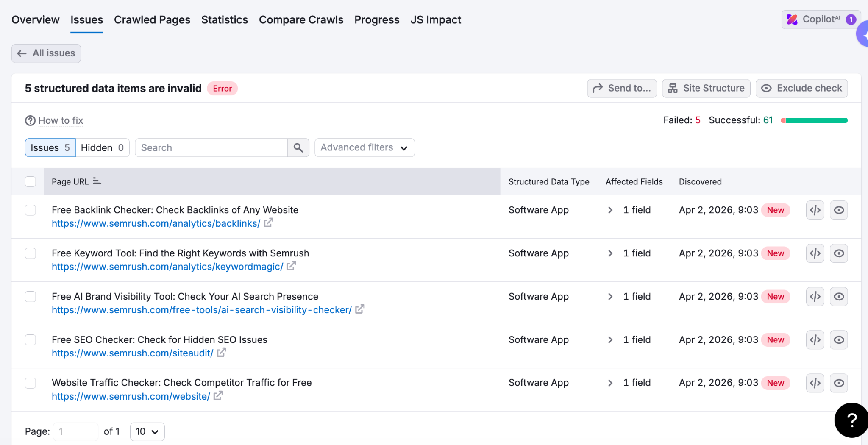
Task: Click the Affected Fields column header
Action: (634, 182)
